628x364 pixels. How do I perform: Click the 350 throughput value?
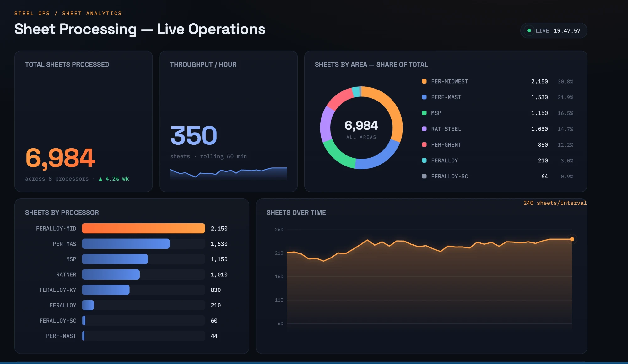[x=194, y=135]
